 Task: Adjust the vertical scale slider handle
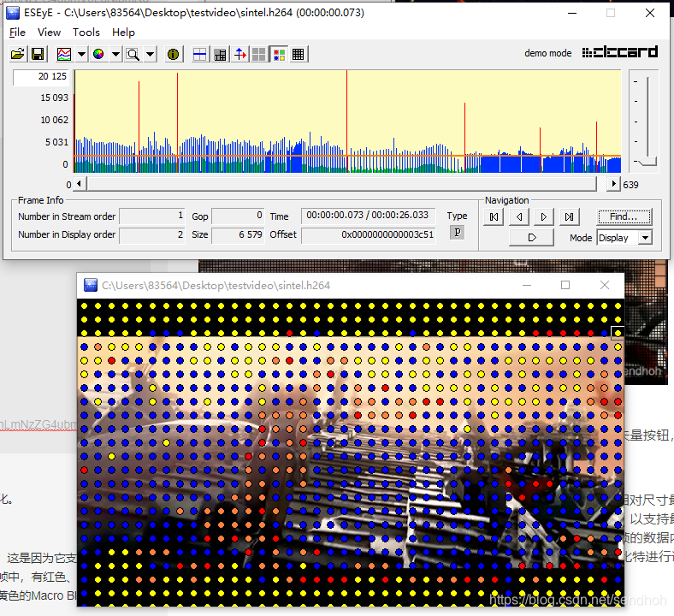(647, 162)
